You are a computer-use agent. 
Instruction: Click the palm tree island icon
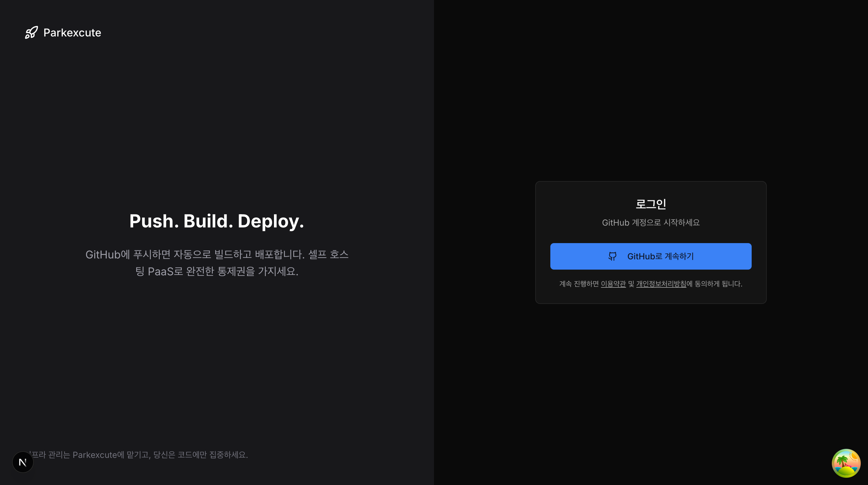click(846, 463)
